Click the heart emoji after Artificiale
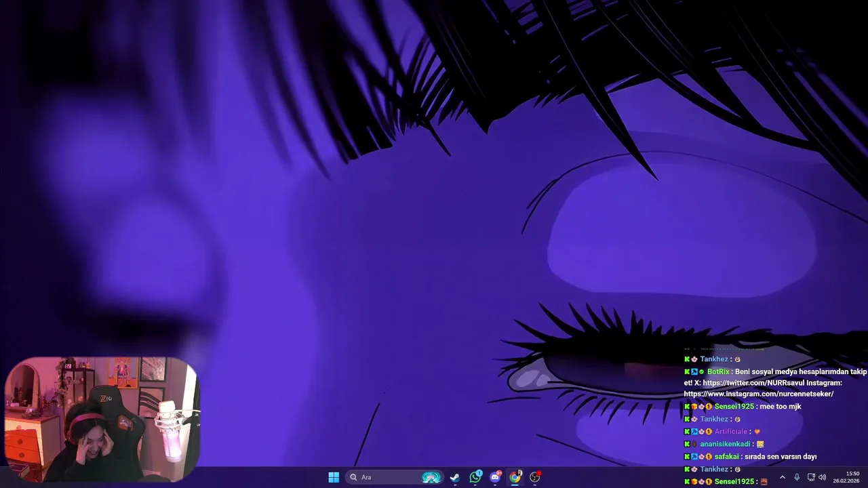Image resolution: width=868 pixels, height=488 pixels. tap(757, 432)
